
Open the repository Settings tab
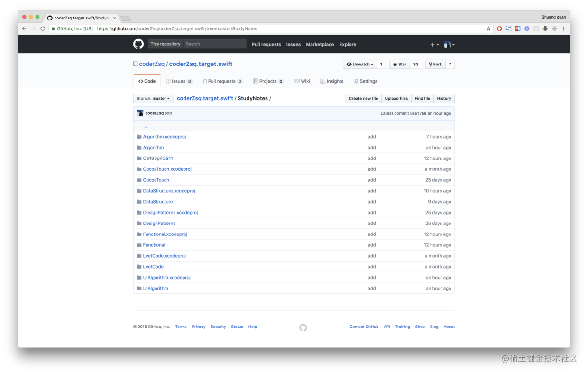point(366,81)
